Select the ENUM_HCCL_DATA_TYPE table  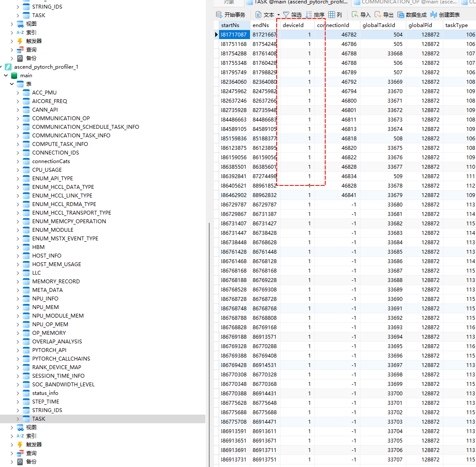coord(63,187)
